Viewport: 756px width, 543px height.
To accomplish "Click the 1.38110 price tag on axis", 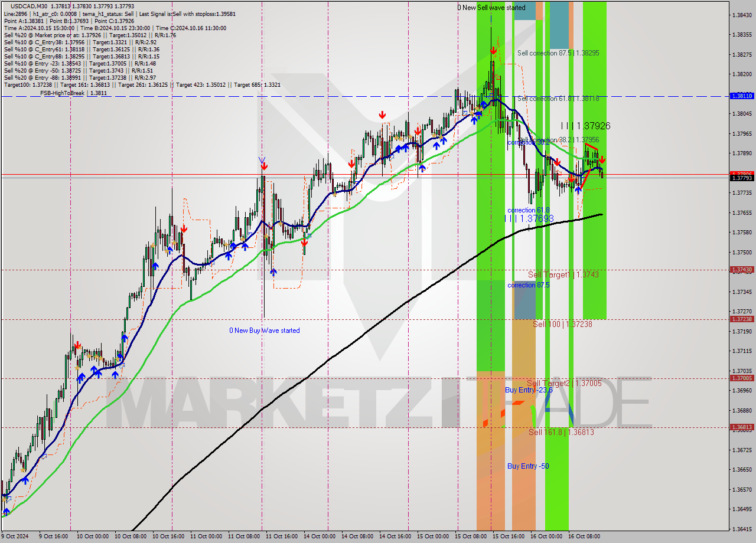I will 742,96.
